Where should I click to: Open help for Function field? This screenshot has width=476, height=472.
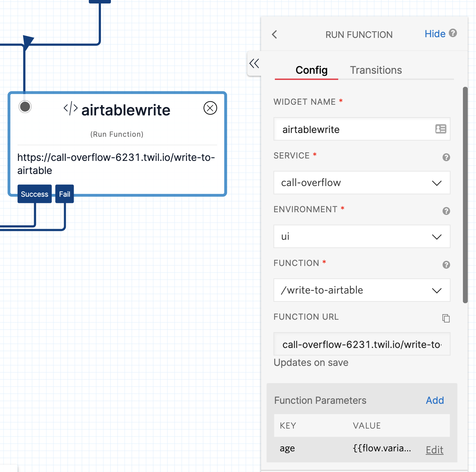coord(446,265)
